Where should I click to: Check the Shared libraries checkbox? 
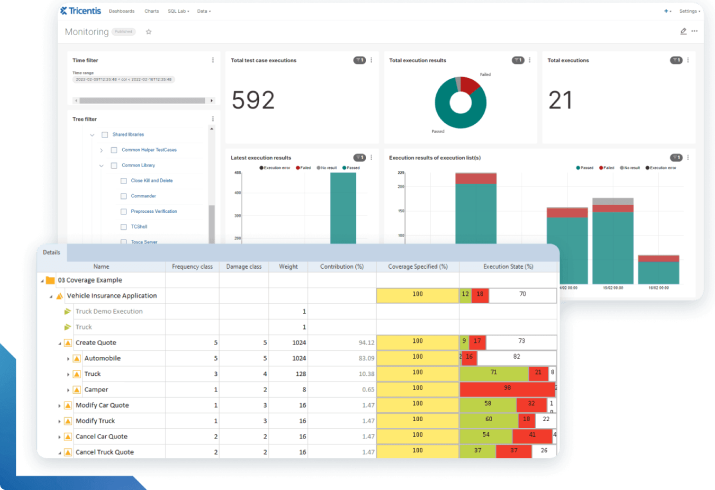tap(103, 134)
